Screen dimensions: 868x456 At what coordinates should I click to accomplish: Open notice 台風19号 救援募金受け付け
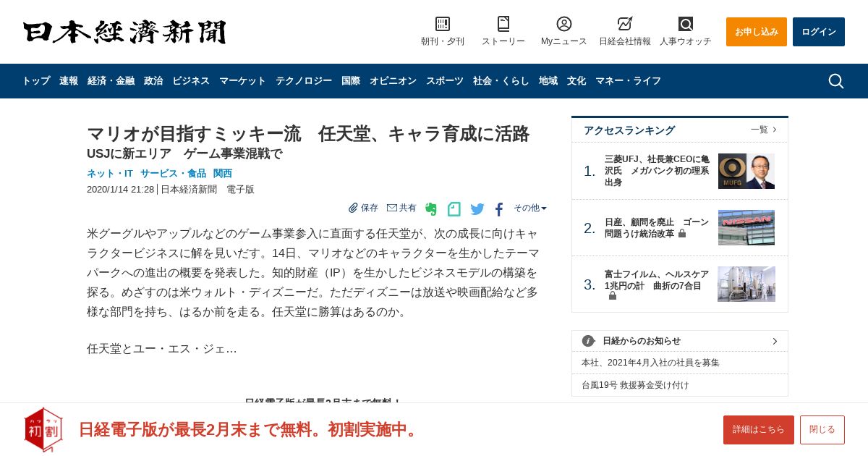coord(635,385)
